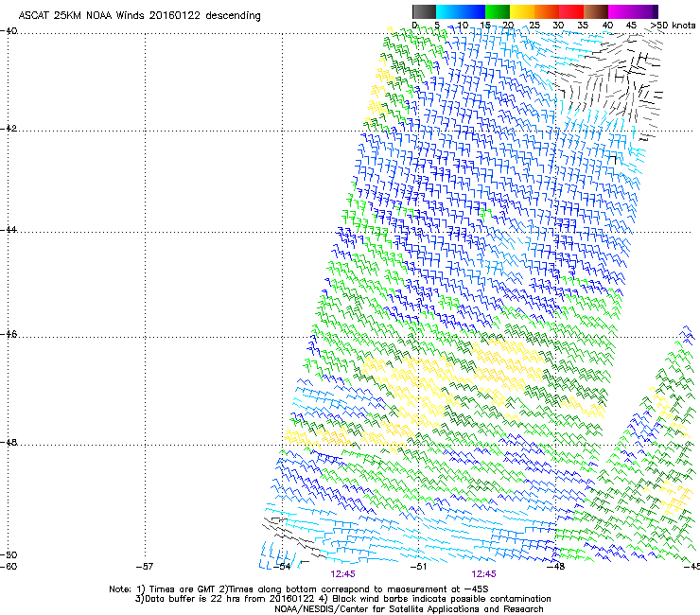Pick the orange 25-30 knots legend swatch

point(547,11)
